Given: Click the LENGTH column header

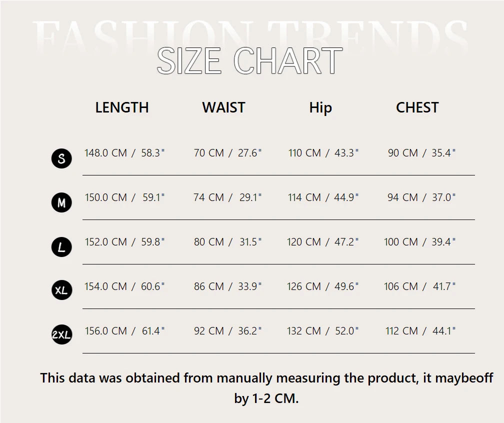Looking at the screenshot, I should tap(122, 107).
